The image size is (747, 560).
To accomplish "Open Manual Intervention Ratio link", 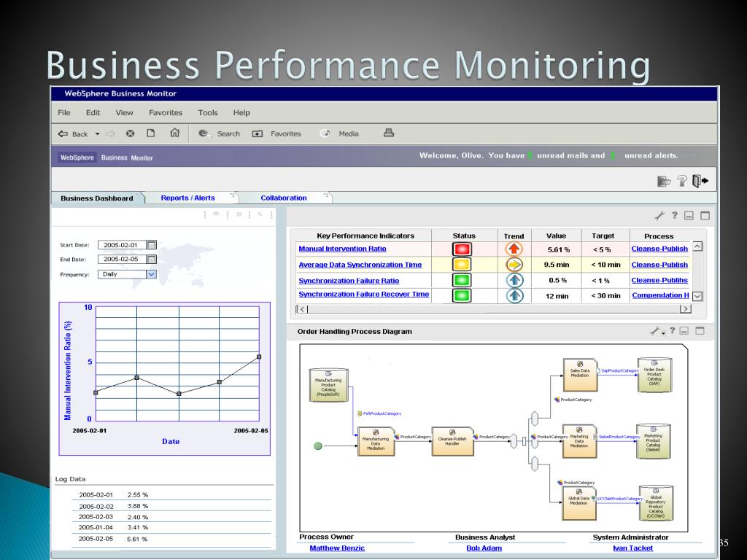I will tap(342, 249).
